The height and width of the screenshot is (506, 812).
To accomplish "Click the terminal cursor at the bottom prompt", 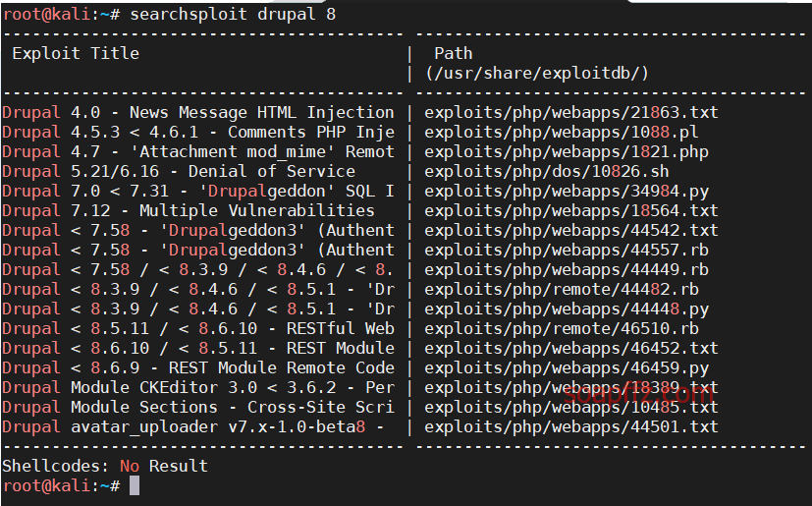I will pos(135,485).
